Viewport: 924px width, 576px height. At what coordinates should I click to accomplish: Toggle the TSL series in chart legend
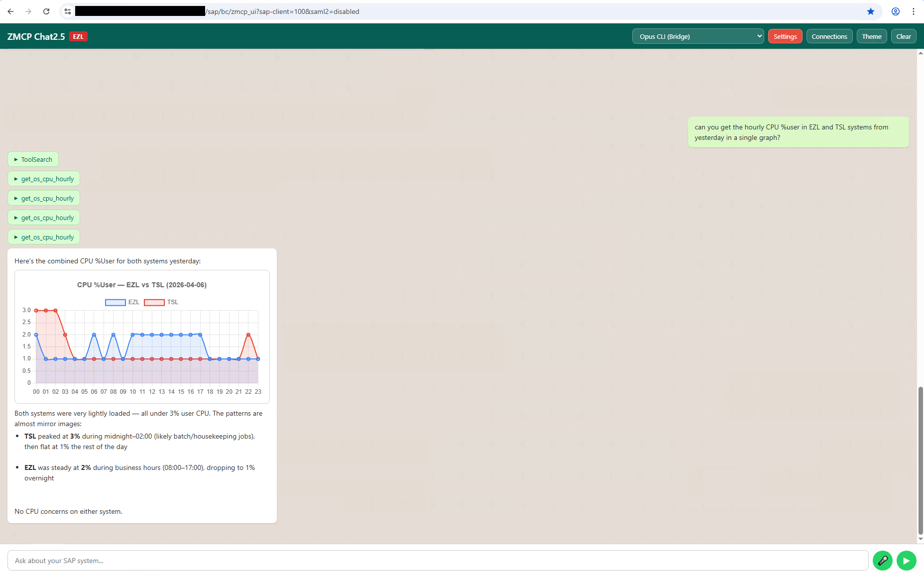(x=161, y=302)
